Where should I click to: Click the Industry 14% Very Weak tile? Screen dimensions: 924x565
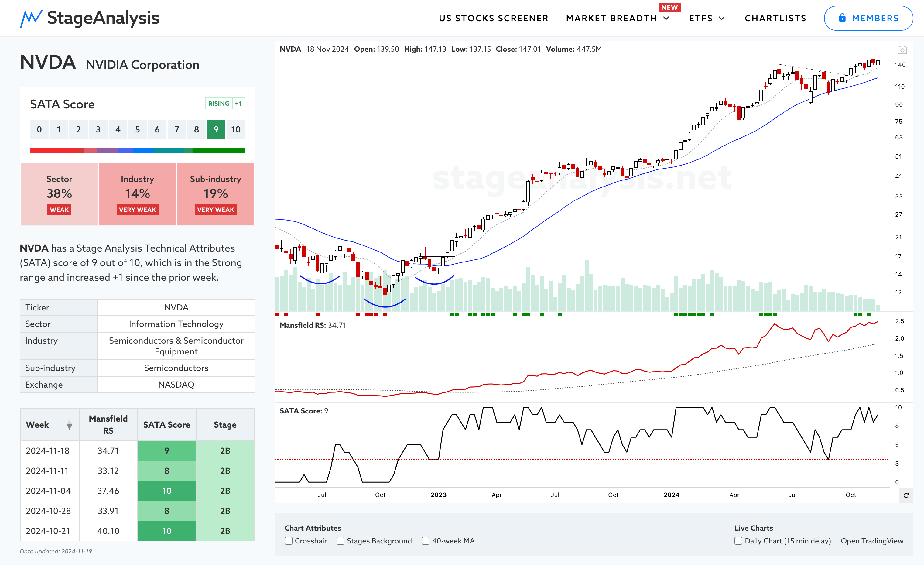137,194
